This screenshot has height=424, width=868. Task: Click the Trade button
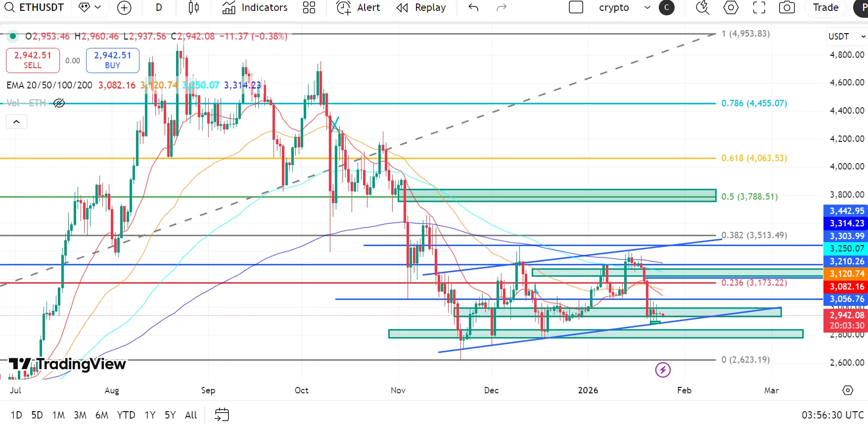click(825, 7)
